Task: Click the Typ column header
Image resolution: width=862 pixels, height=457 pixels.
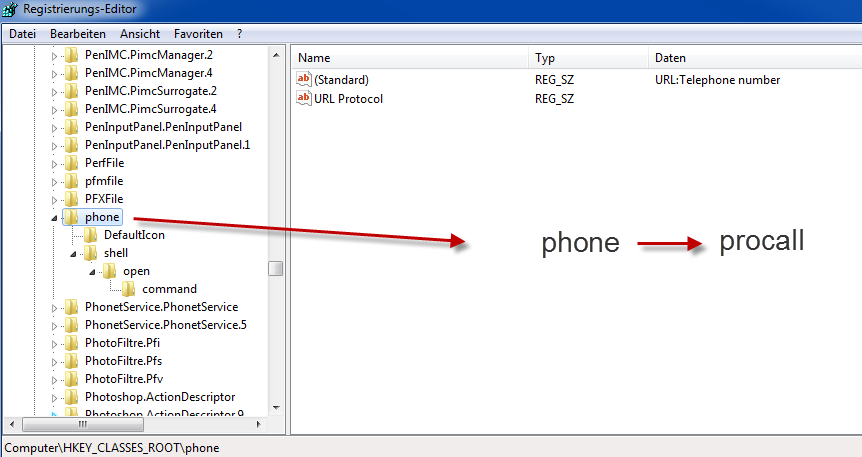Action: (545, 58)
